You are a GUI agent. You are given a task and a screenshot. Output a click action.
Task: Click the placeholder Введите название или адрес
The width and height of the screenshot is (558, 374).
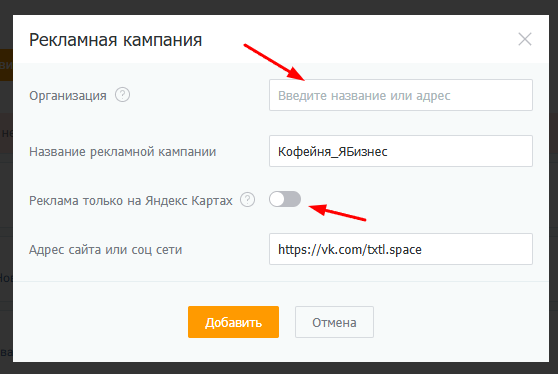click(x=364, y=96)
